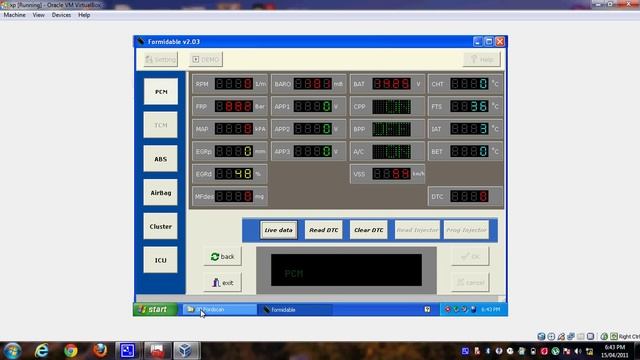Open the VirtualBox Machine menu
This screenshot has height=360, width=640.
14,15
